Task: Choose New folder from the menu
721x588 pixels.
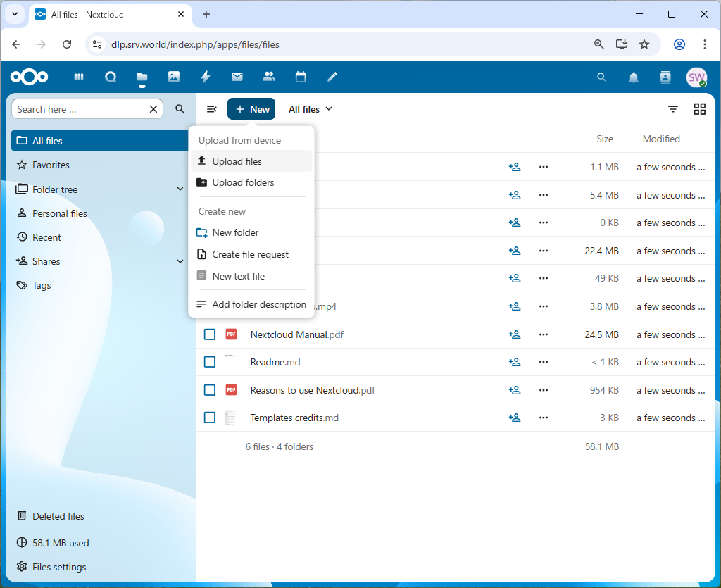Action: (251, 232)
